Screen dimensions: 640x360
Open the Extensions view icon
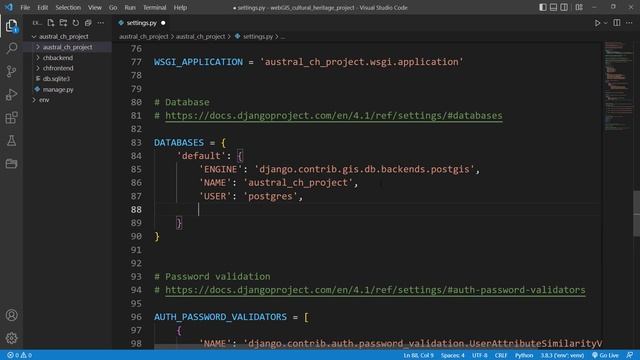11,118
